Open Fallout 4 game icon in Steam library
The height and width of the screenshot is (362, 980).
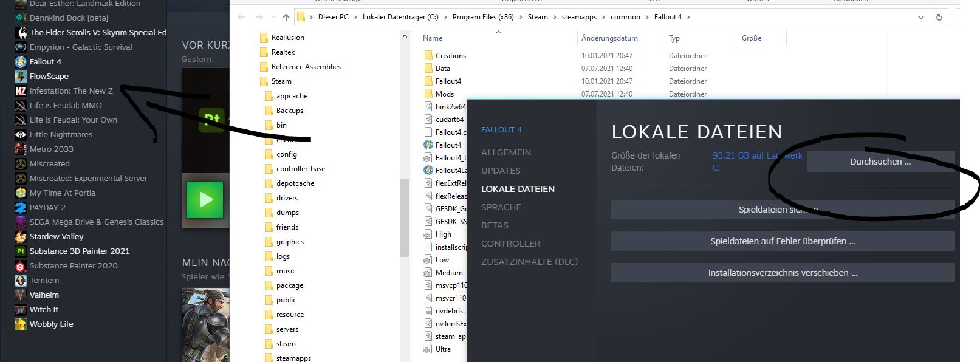tap(21, 61)
